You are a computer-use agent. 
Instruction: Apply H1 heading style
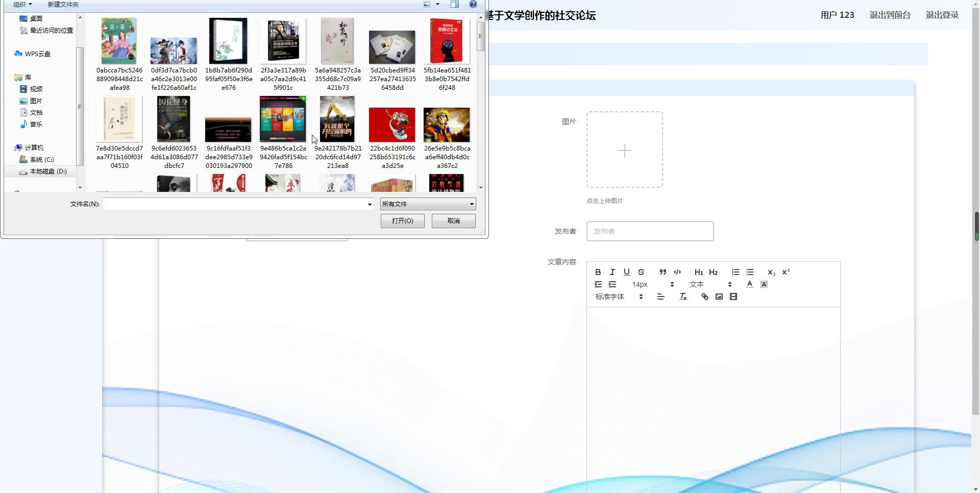[x=699, y=272]
